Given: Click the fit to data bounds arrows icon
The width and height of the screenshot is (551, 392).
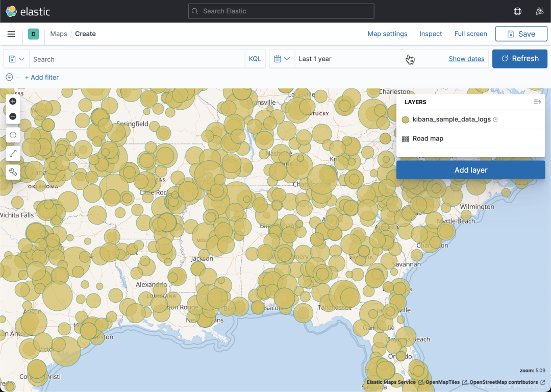Looking at the screenshot, I should [13, 153].
